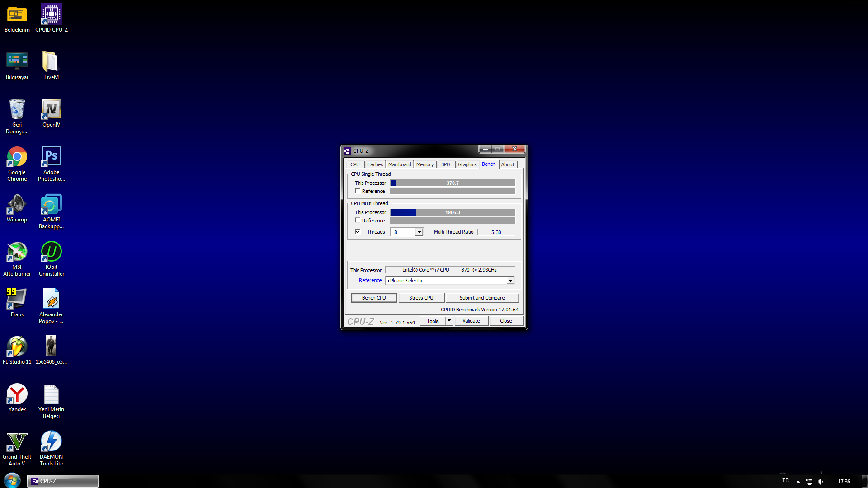Switch to the CPU tab
Image resolution: width=868 pixels, height=488 pixels.
355,164
